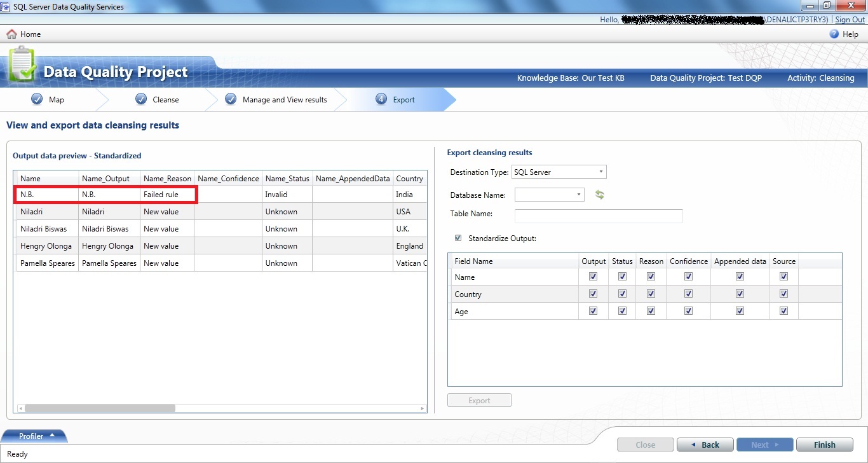Screen dimensions: 868x463
Task: Select the 'U.K.' country cell
Action: pyautogui.click(x=409, y=229)
